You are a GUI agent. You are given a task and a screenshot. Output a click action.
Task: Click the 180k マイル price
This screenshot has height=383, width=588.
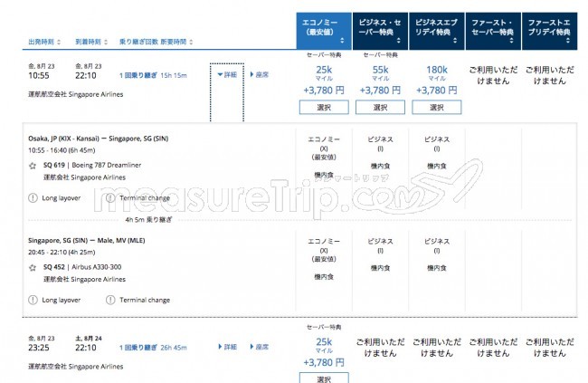(x=437, y=72)
